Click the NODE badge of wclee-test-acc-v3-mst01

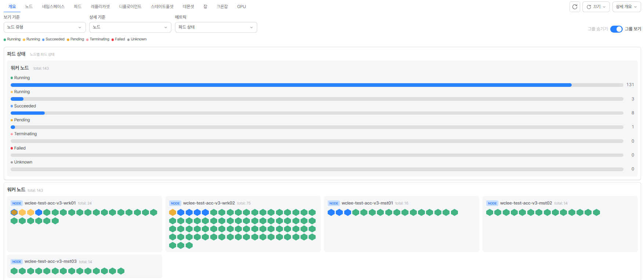(334, 203)
